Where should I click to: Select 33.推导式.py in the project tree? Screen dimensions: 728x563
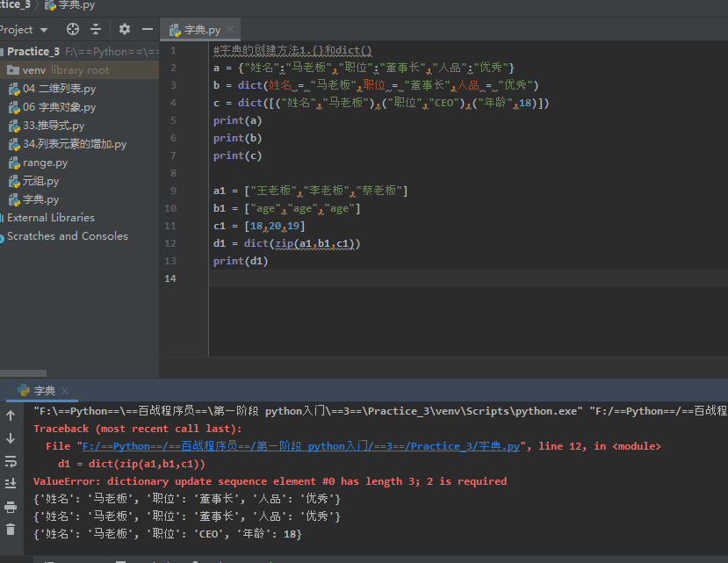(x=47, y=126)
